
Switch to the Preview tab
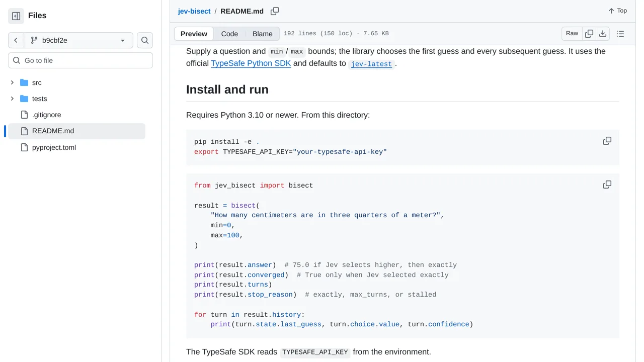pos(194,34)
